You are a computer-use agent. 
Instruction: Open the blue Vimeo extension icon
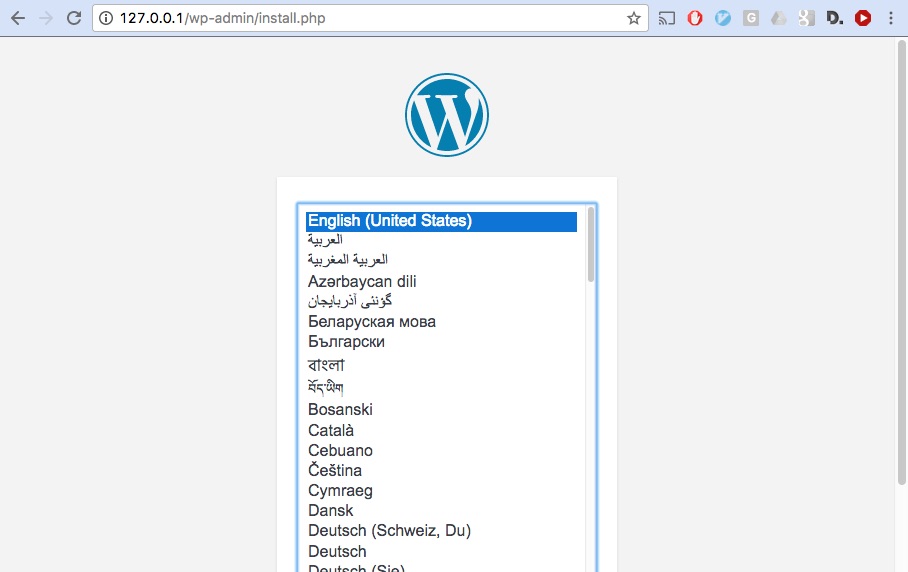[723, 19]
